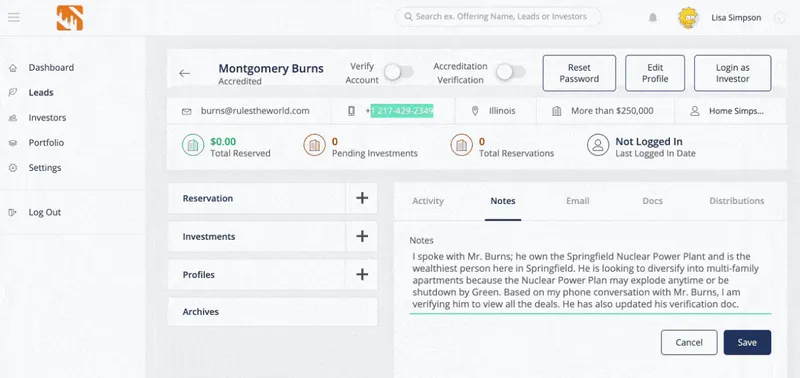Open the Distributions tab
The height and width of the screenshot is (378, 800).
(x=737, y=201)
